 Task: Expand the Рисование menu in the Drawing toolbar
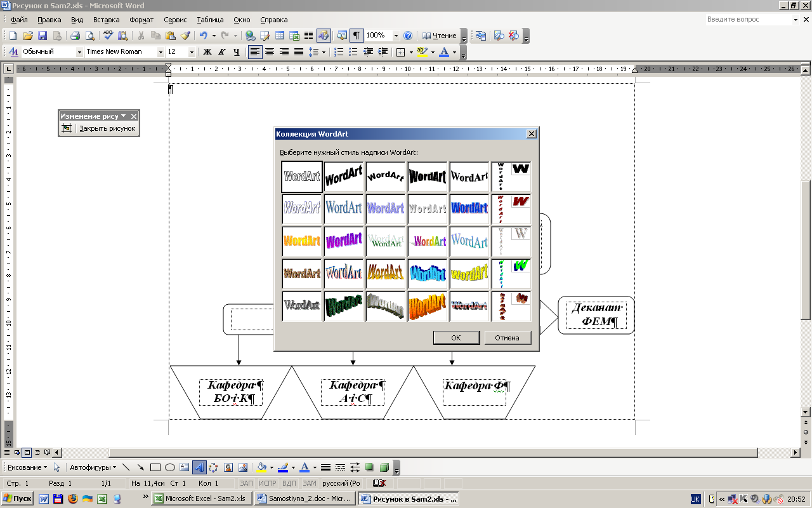[27, 467]
